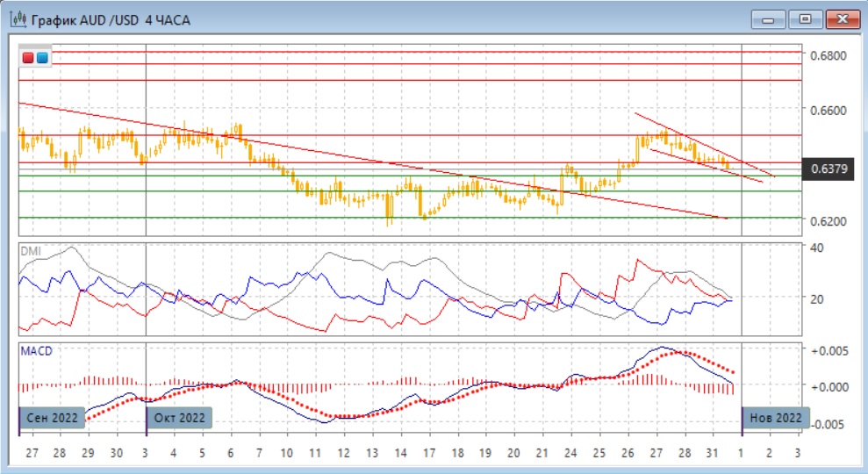The width and height of the screenshot is (868, 474).
Task: Click the gray handle above the colored squares
Action: [35, 46]
